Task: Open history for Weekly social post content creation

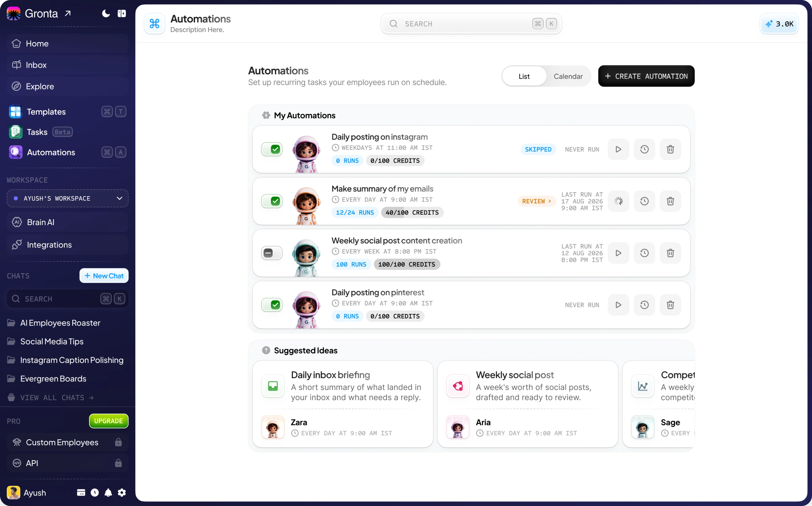Action: (644, 253)
